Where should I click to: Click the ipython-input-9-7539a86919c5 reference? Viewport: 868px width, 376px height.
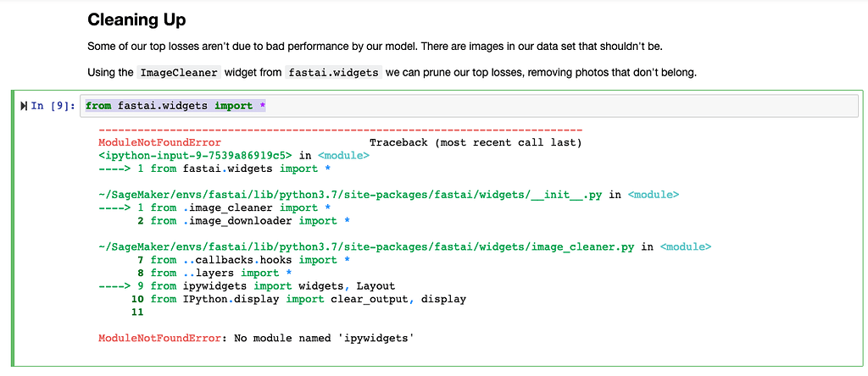coord(195,156)
